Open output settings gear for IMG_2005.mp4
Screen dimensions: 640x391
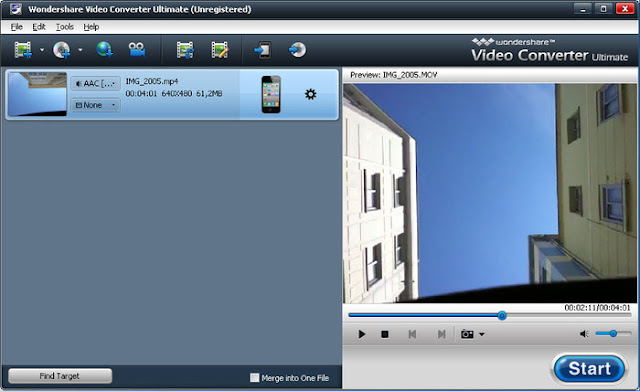coord(311,95)
